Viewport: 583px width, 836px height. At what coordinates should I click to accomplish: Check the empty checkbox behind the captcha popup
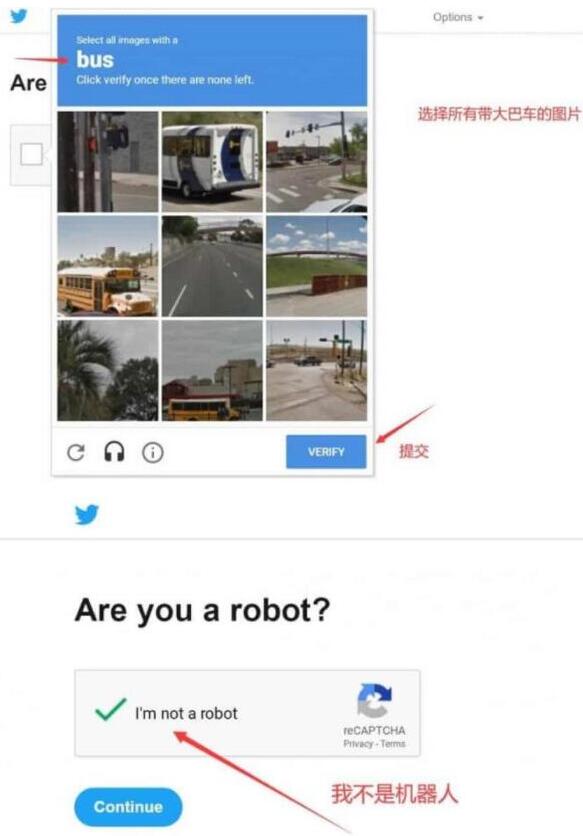31,155
